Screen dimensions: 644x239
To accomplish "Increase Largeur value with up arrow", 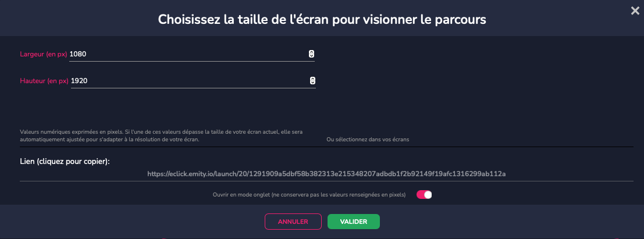I will click(x=311, y=52).
